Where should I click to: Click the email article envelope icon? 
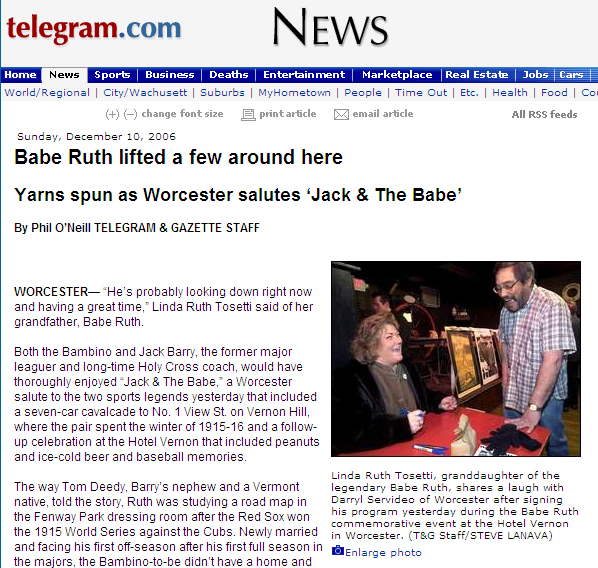pos(341,114)
